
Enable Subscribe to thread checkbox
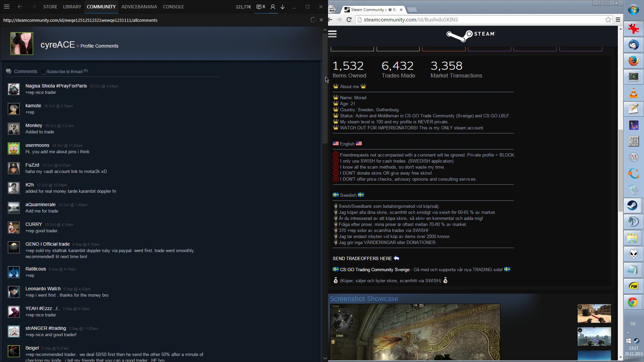(x=43, y=72)
